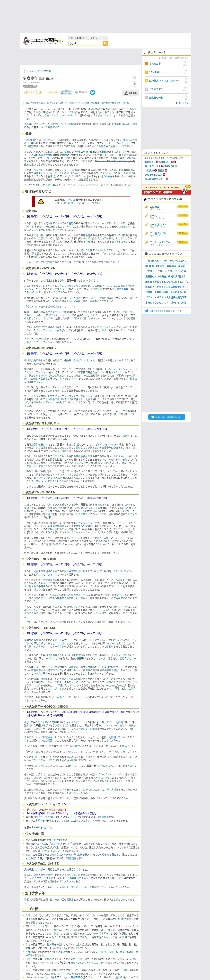Click the 1日1回無料 最大8000pt badge

coord(66,92)
